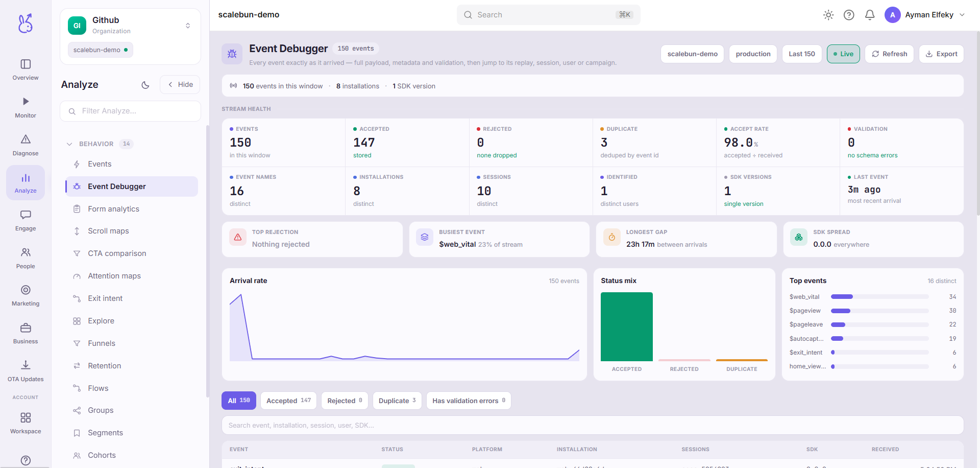The image size is (980, 468).
Task: Open the People sidebar section
Action: pos(26,259)
